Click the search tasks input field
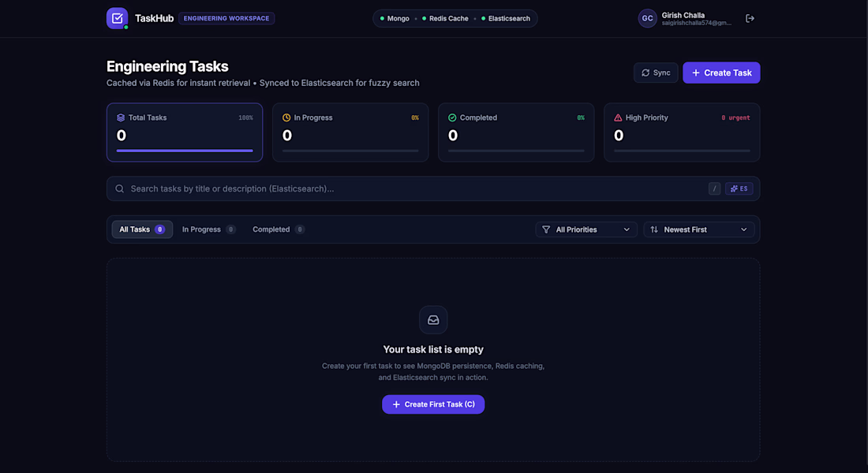Viewport: 868px width, 473px height. 433,188
